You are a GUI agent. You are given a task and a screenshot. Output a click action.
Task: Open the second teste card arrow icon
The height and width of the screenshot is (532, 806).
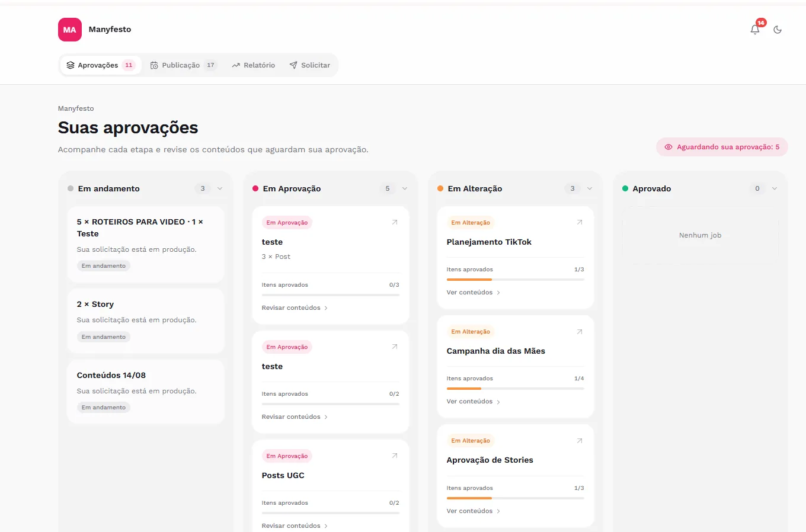click(x=395, y=347)
